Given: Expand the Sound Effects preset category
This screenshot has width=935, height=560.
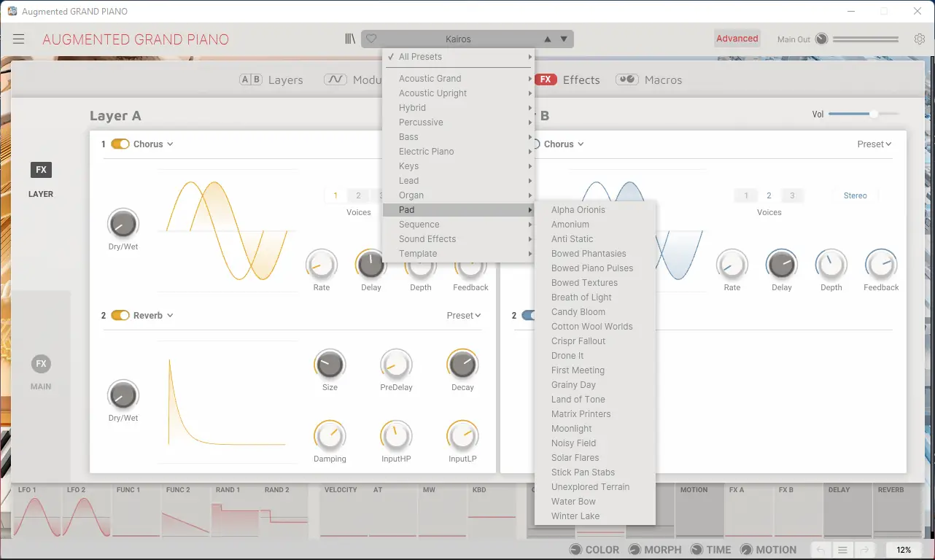Looking at the screenshot, I should [459, 239].
